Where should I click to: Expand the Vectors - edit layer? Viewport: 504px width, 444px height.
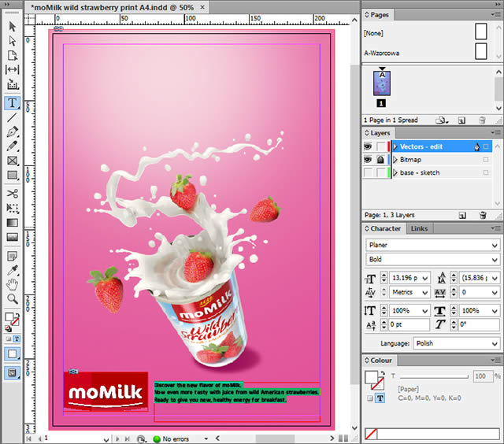395,147
